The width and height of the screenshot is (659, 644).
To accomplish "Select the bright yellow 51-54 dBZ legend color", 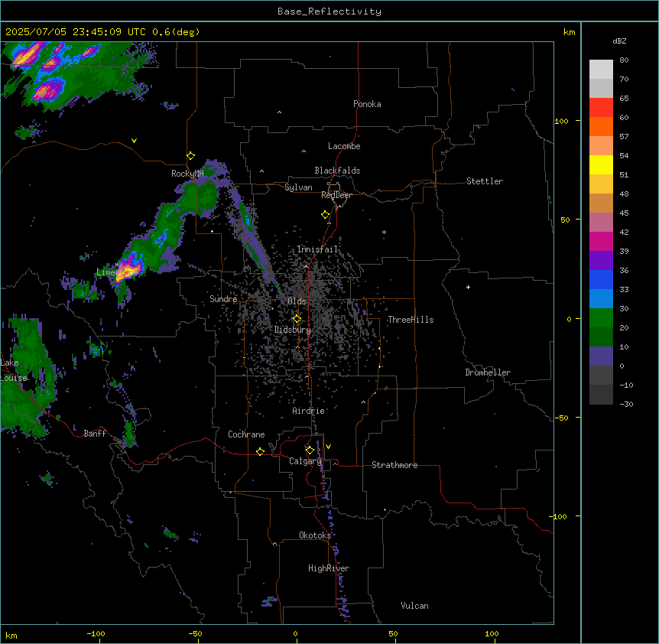I will [x=601, y=164].
